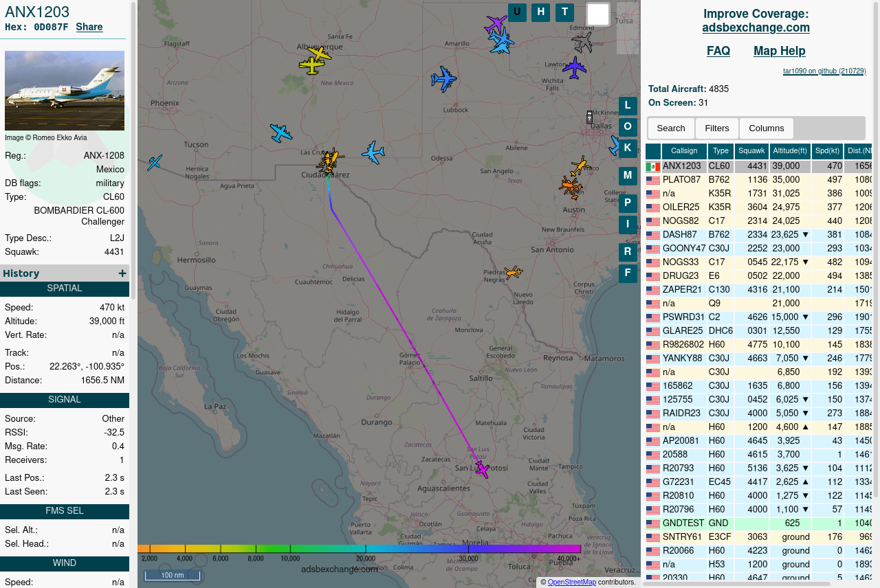This screenshot has width=880, height=588.
Task: Select the GOONY47 row
Action: [759, 249]
